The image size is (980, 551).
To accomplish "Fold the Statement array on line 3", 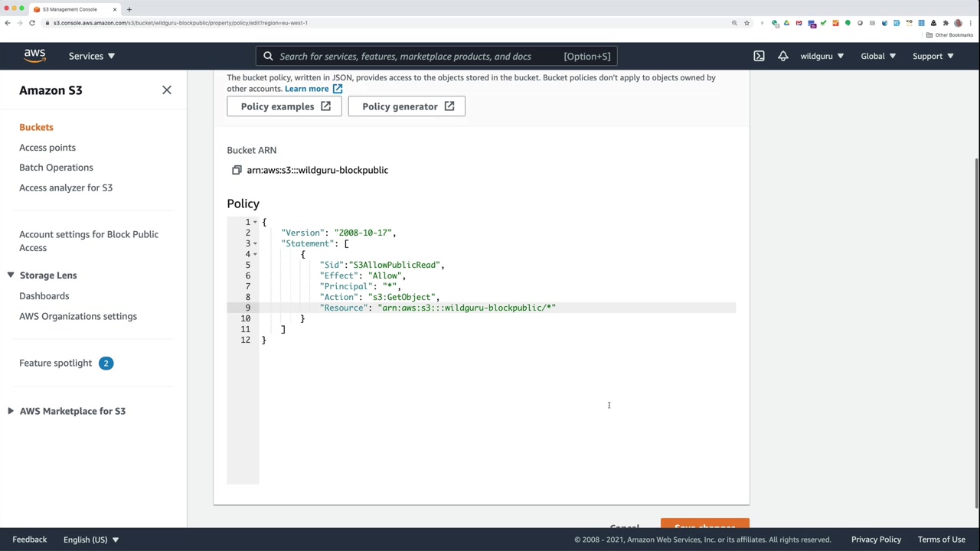I will click(255, 243).
